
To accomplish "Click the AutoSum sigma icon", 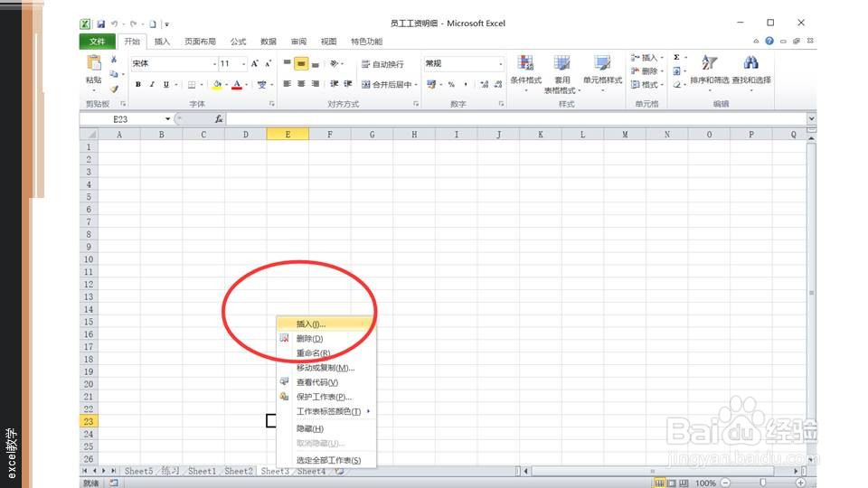I will (676, 58).
